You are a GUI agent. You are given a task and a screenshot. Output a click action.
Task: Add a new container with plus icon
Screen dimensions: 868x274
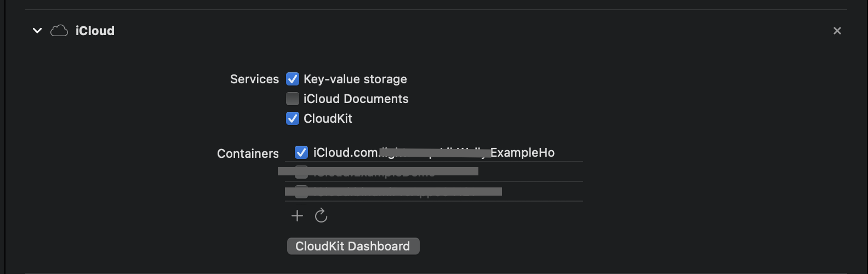click(297, 216)
